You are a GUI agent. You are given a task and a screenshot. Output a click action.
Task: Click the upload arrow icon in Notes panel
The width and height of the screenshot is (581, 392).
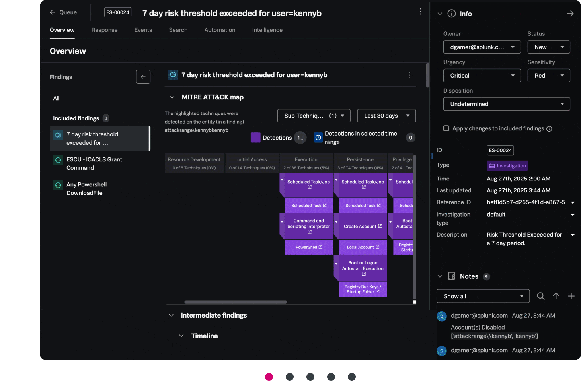pyautogui.click(x=556, y=296)
